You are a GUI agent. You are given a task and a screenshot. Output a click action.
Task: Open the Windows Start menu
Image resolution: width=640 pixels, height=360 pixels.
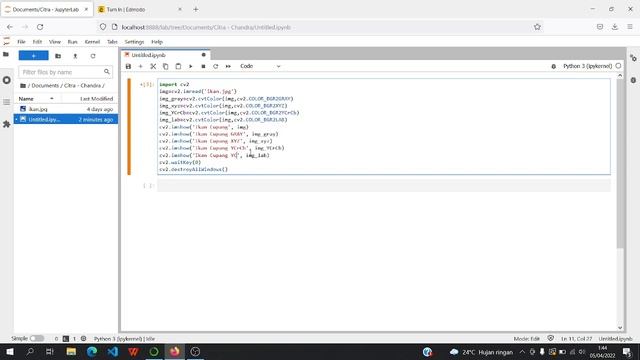click(9, 352)
